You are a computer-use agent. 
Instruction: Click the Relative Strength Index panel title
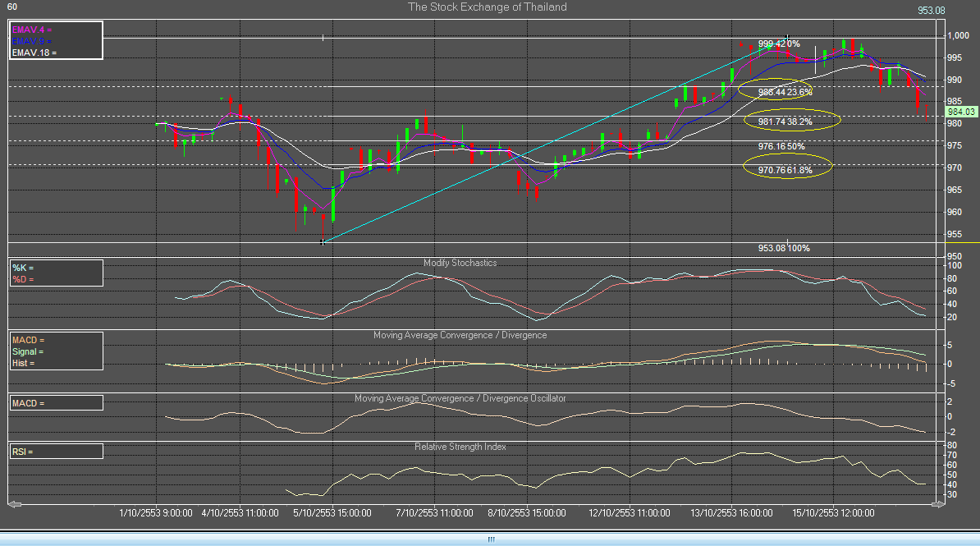(460, 447)
